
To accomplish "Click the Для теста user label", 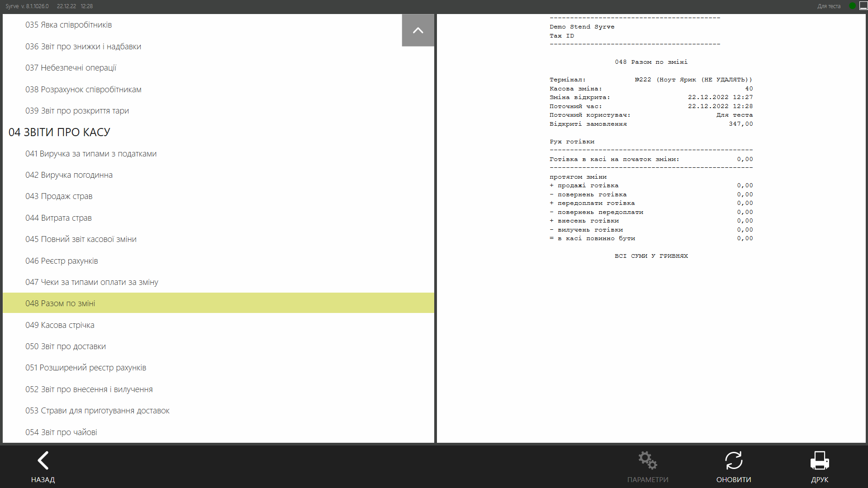I will tap(829, 6).
